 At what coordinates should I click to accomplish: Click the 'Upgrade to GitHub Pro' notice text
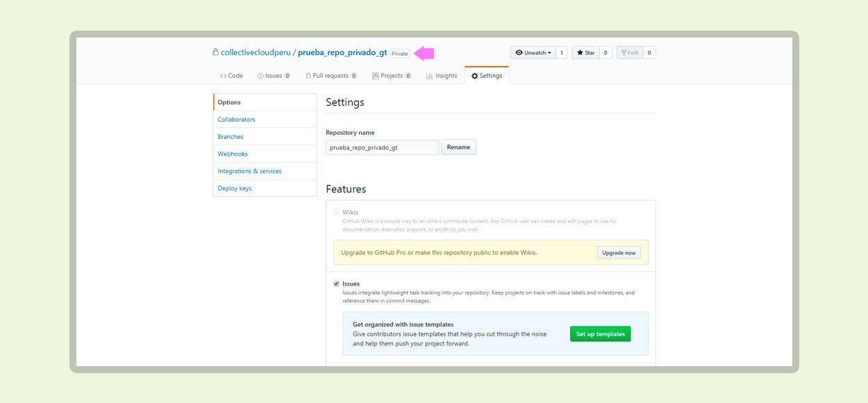[438, 252]
